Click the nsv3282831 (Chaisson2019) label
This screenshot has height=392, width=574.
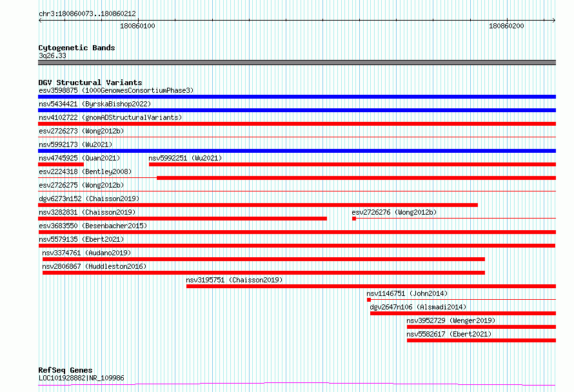(87, 212)
